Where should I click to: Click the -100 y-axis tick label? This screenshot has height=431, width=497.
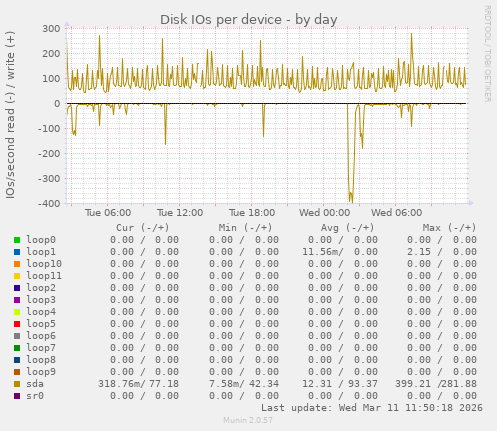[x=49, y=129]
